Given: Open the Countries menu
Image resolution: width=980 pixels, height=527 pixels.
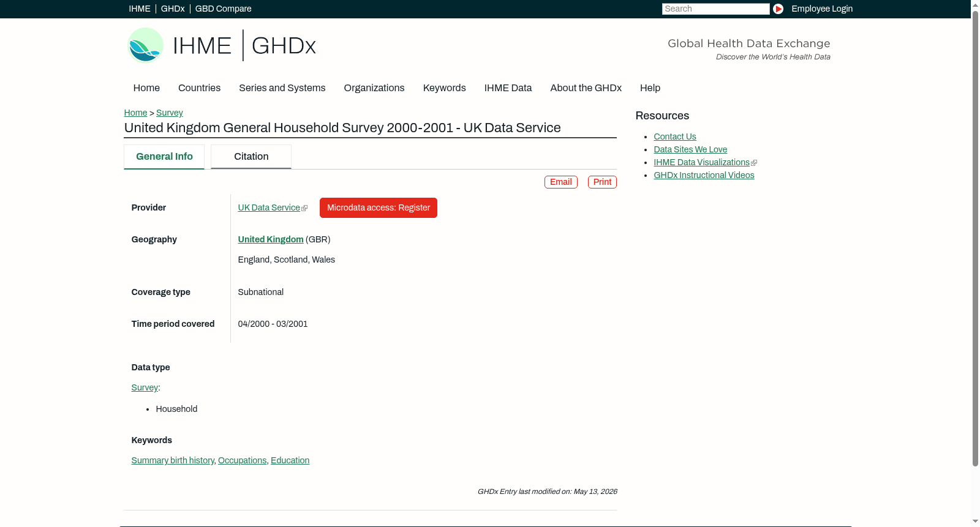Looking at the screenshot, I should pyautogui.click(x=199, y=88).
